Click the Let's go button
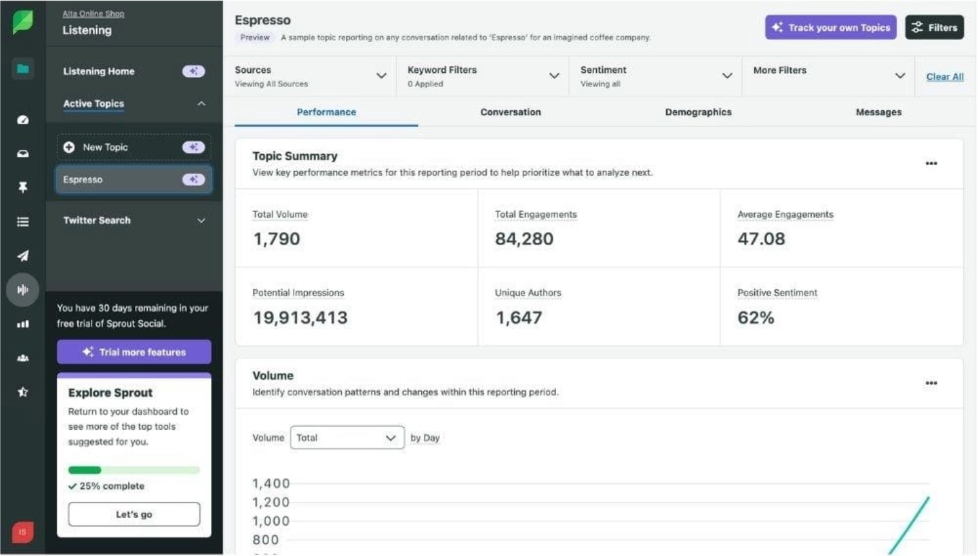 tap(134, 515)
